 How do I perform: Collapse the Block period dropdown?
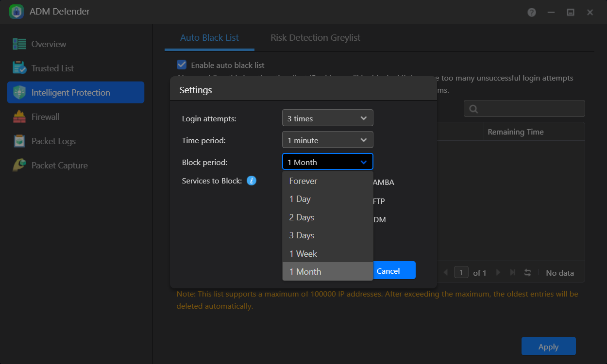click(x=328, y=162)
